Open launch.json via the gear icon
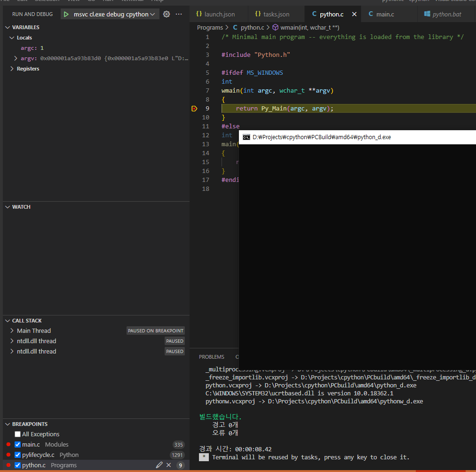 coord(166,14)
